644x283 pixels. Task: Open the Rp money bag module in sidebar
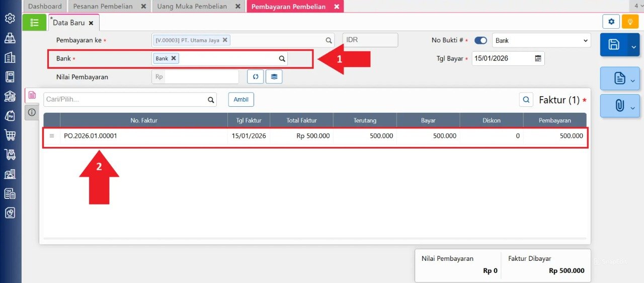[x=10, y=115]
